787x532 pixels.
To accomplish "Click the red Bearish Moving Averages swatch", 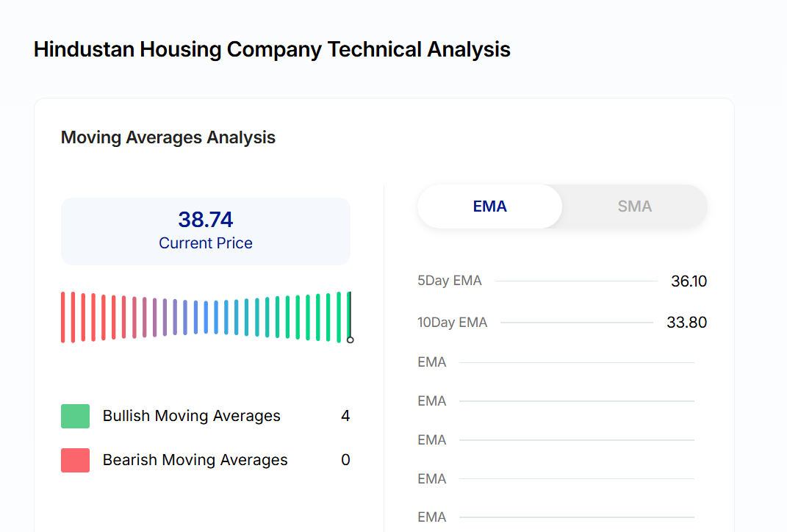I will coord(75,460).
